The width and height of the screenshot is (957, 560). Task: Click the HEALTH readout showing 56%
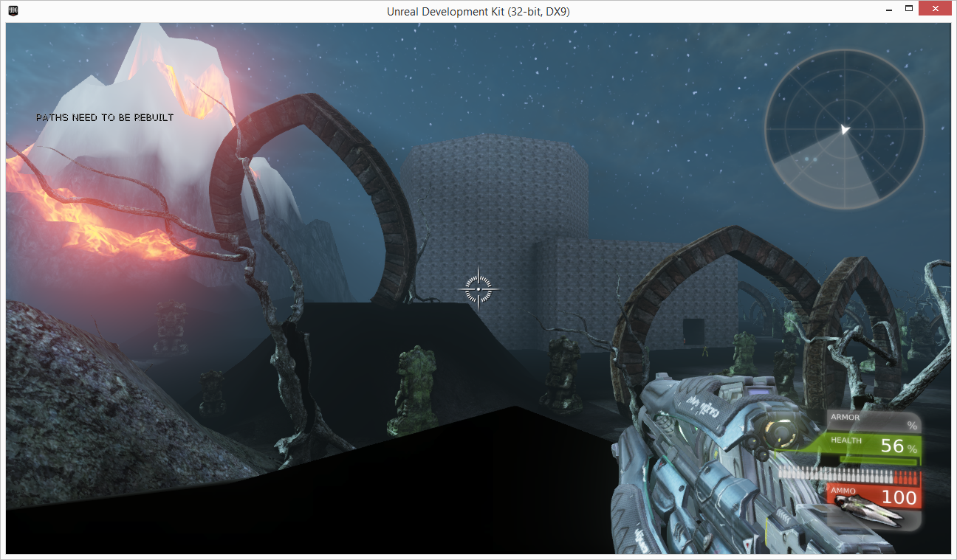pos(873,446)
